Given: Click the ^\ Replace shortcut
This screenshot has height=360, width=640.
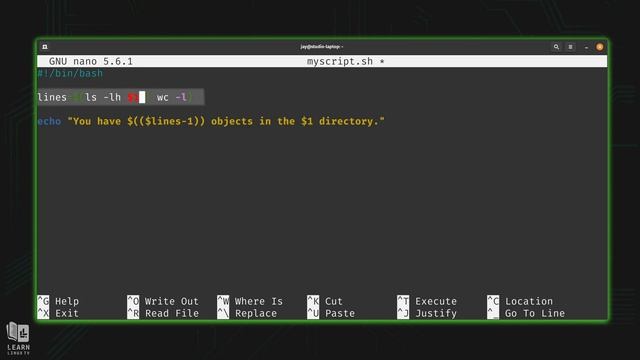Looking at the screenshot, I should tap(247, 313).
